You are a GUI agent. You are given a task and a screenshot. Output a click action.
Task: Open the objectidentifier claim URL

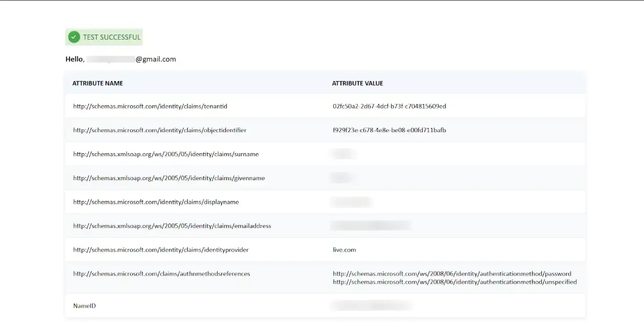coord(160,130)
